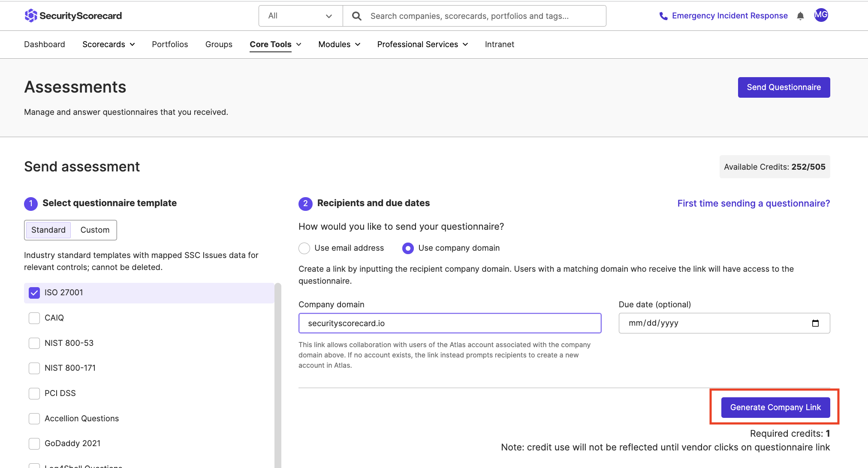Open the MG profile avatar menu

pyautogui.click(x=821, y=15)
